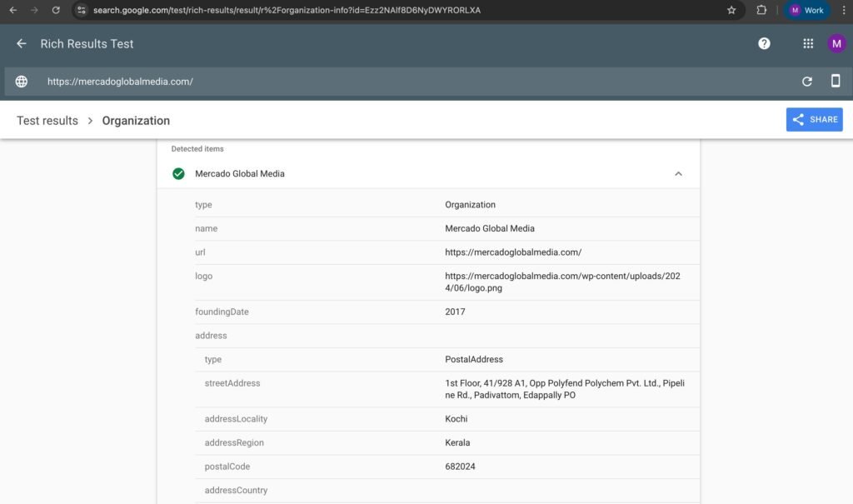Open the Google apps grid
This screenshot has height=504, width=853.
click(808, 43)
